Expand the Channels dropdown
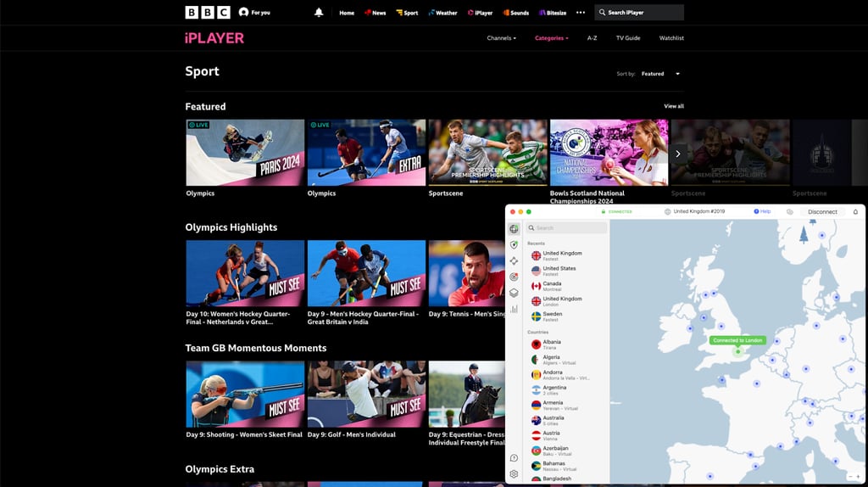Image resolution: width=868 pixels, height=487 pixels. pos(501,38)
